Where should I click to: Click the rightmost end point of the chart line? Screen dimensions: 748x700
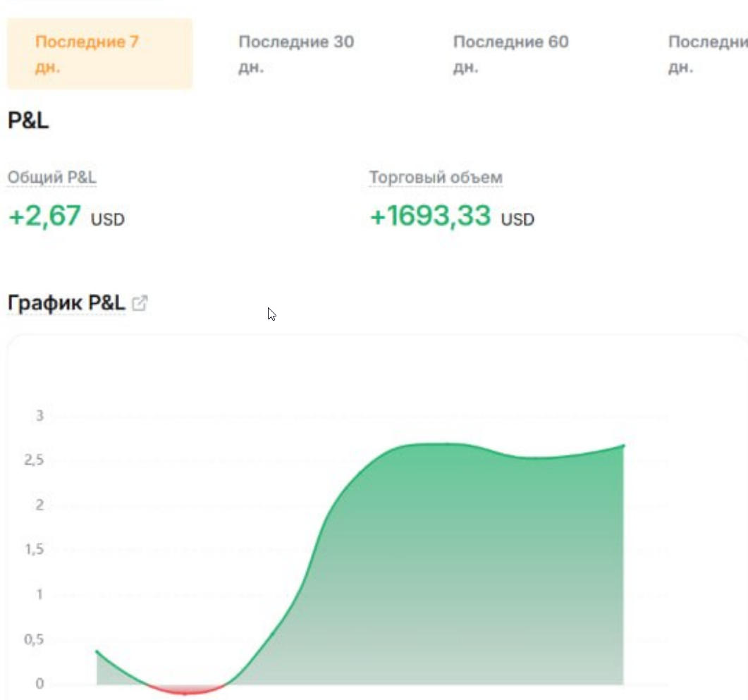click(x=623, y=446)
